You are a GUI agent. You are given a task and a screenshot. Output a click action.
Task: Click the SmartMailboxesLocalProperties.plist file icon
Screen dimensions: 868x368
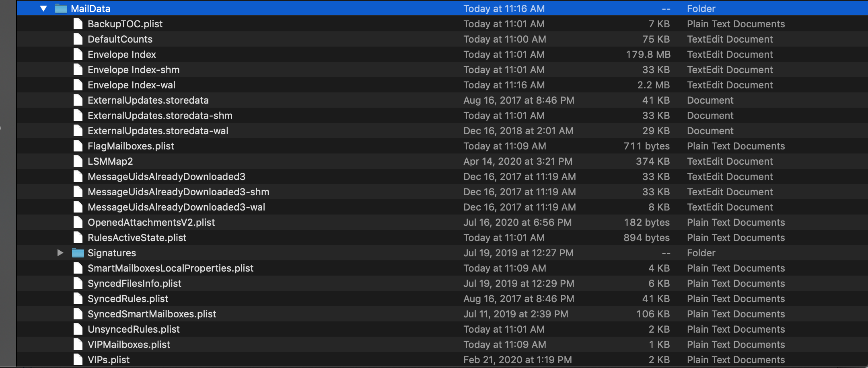point(78,268)
